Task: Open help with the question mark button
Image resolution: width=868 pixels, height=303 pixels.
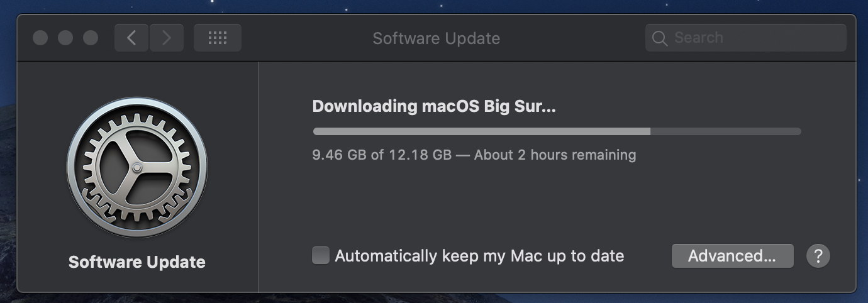Action: click(x=818, y=256)
